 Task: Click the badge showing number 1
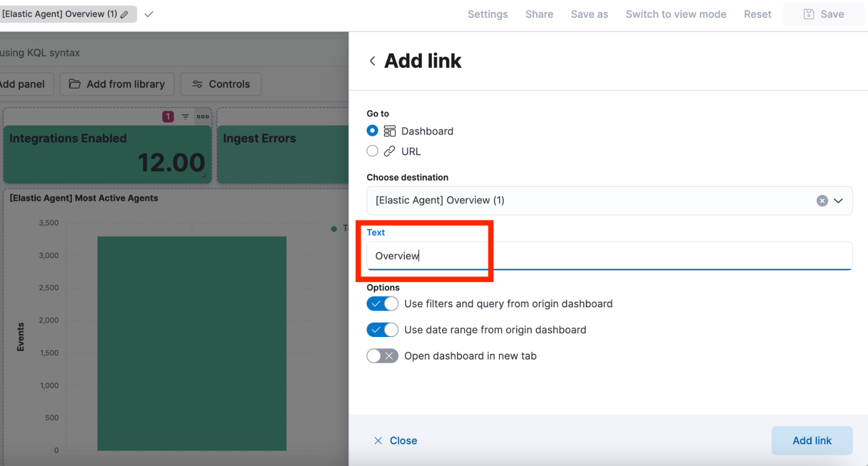click(168, 116)
